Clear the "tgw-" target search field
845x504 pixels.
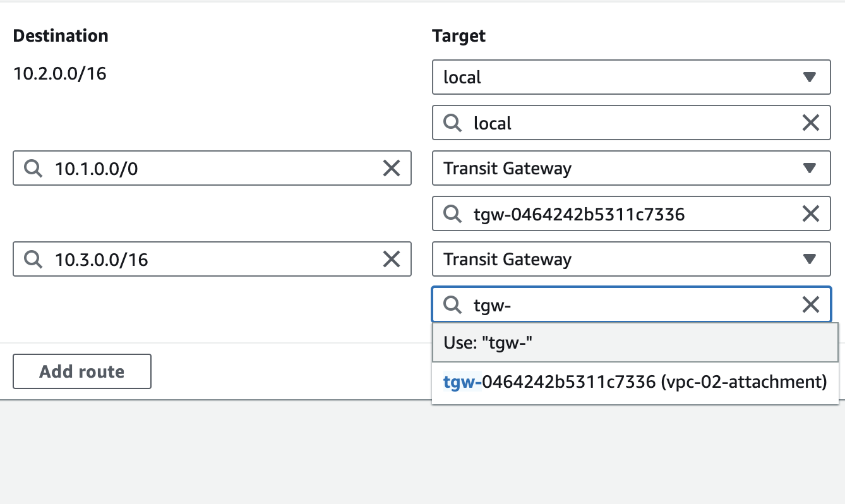coord(810,305)
